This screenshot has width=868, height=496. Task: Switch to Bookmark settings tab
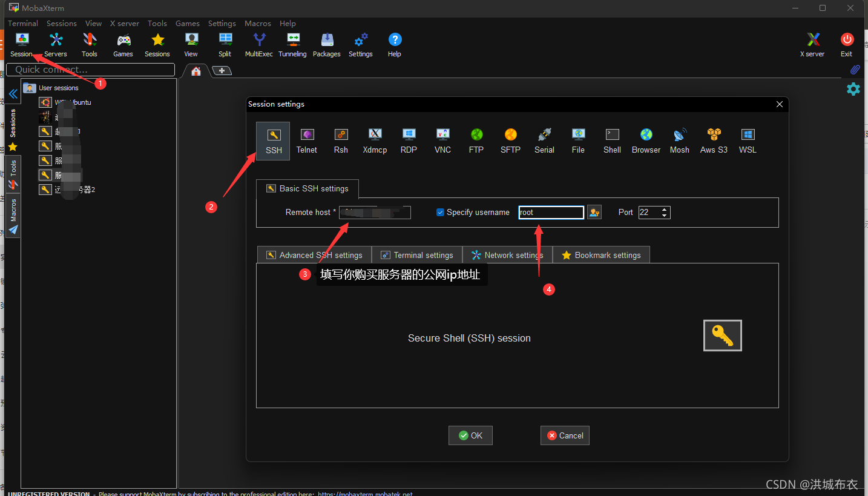pos(601,255)
